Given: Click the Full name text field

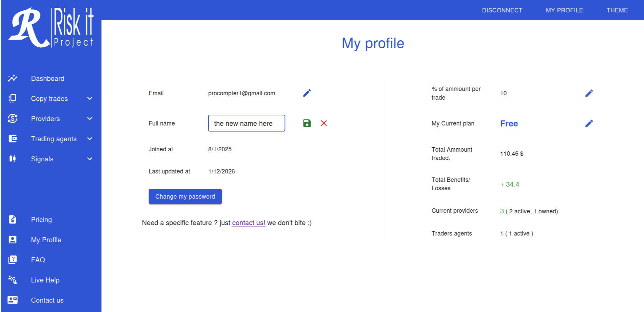Looking at the screenshot, I should (247, 123).
